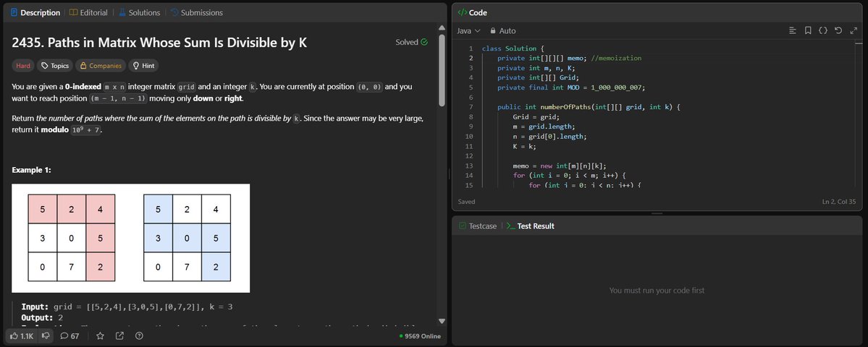868x347 pixels.
Task: Click the 'Ln 2, Col 35' cursor position
Action: click(x=838, y=202)
